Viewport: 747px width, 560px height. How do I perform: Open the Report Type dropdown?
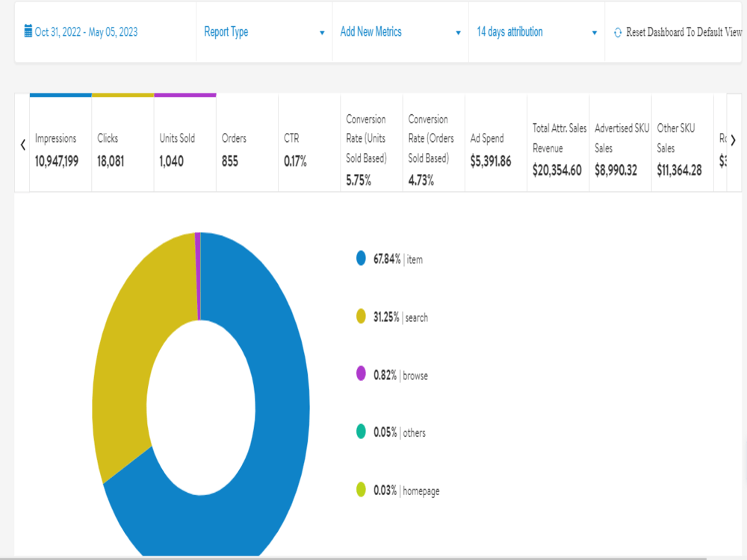(264, 32)
